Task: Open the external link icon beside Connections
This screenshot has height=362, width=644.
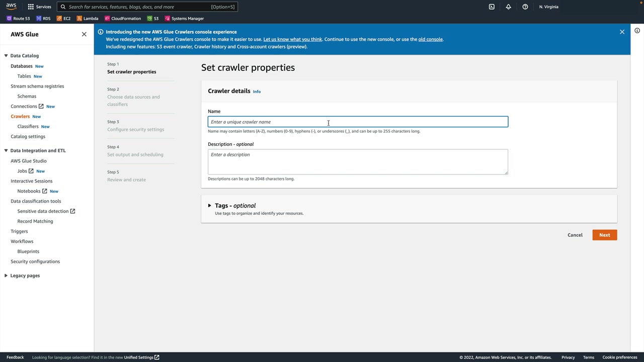Action: (x=41, y=106)
